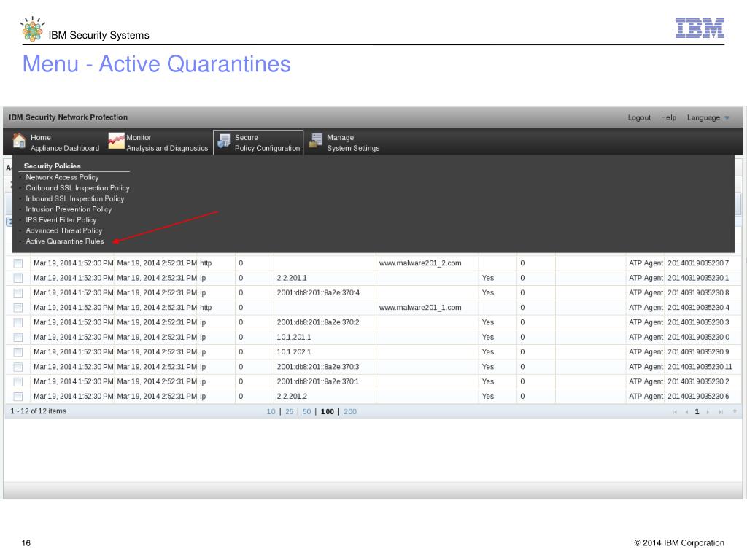Check row with IP 2001:db8:201::8a2e:370:4
Viewport: 747px width, 560px height.
click(x=18, y=293)
